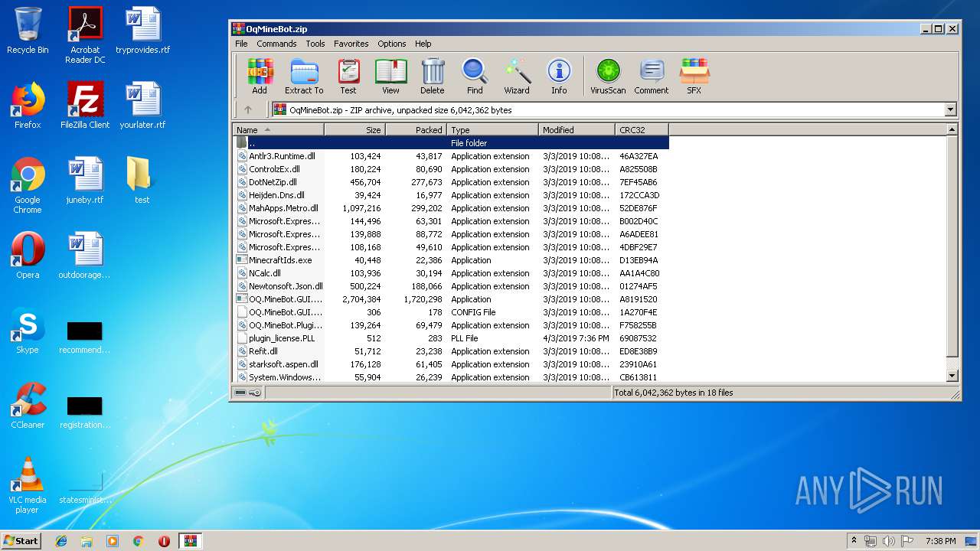Sort list by Modified column header

pyautogui.click(x=577, y=129)
